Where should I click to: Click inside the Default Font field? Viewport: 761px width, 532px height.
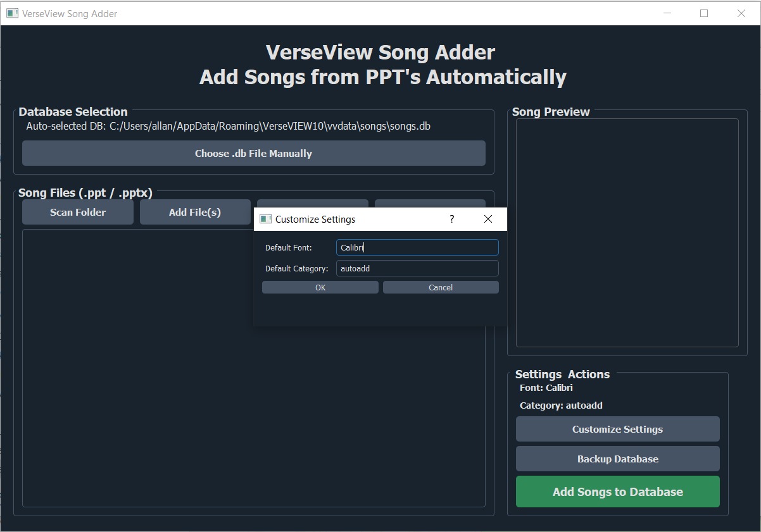coord(417,247)
